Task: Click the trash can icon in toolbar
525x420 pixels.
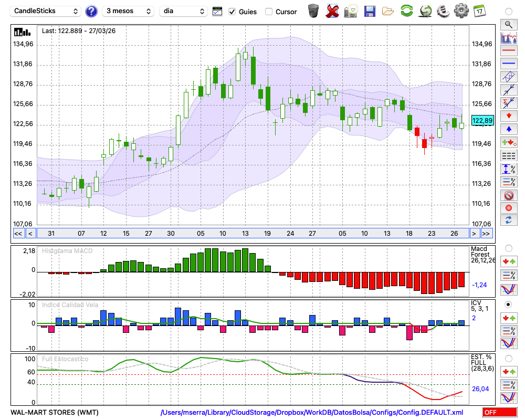Action: click(x=313, y=11)
